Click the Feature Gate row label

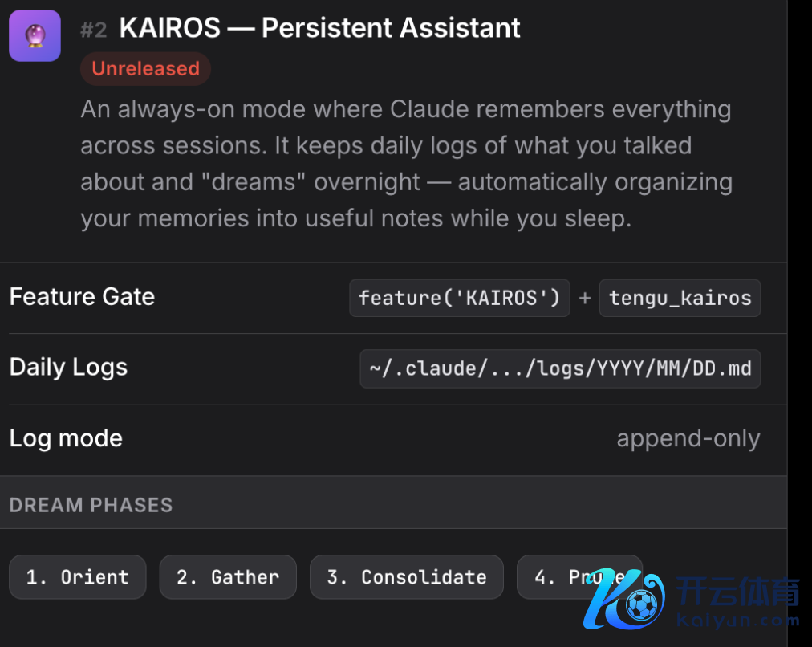tap(82, 297)
